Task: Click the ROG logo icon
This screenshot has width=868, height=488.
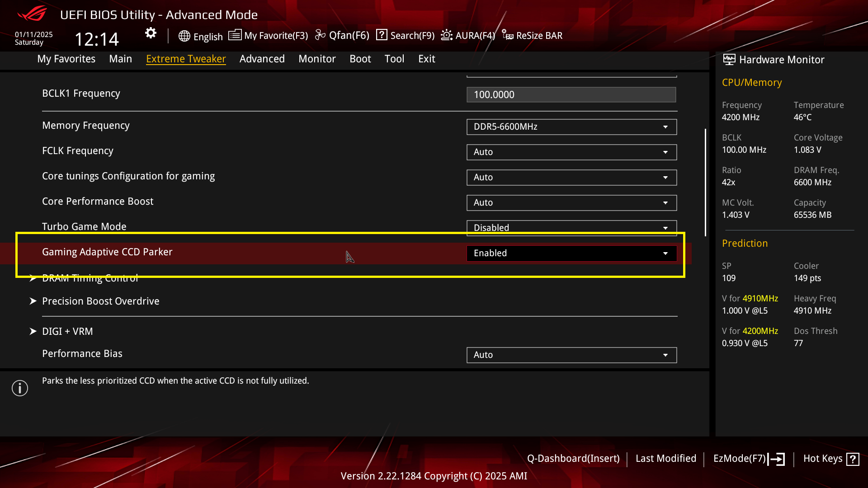Action: click(x=32, y=14)
